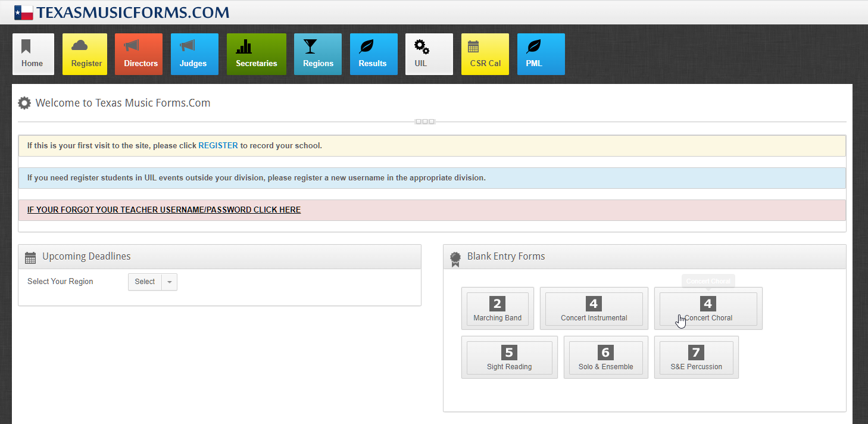Screen dimensions: 868x424
Task: Click the forgot teacher username/password link
Action: 164,210
